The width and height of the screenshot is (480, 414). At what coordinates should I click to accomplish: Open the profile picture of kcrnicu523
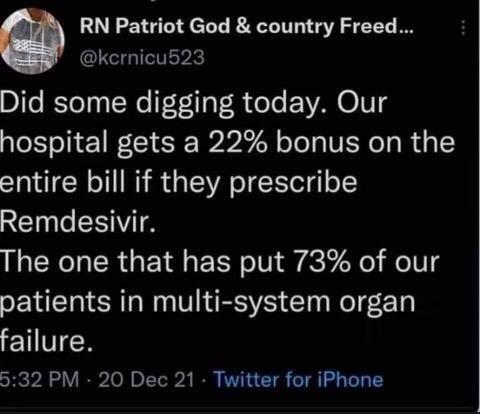point(32,41)
